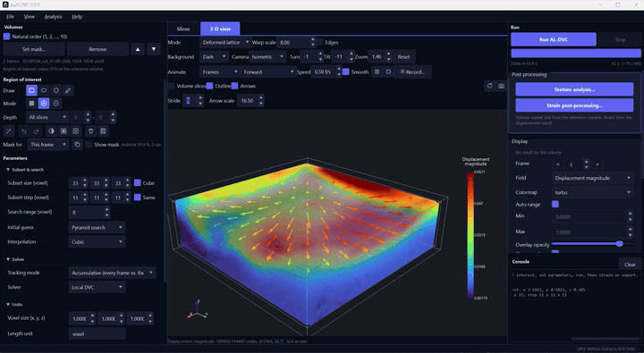Viewport: 644px width, 353px height.
Task: Clear the Console output
Action: pos(630,265)
